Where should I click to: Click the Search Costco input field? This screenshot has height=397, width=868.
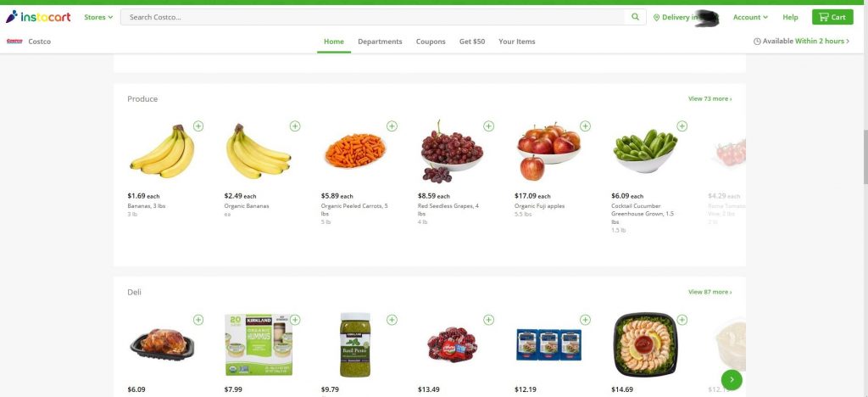pyautogui.click(x=374, y=17)
